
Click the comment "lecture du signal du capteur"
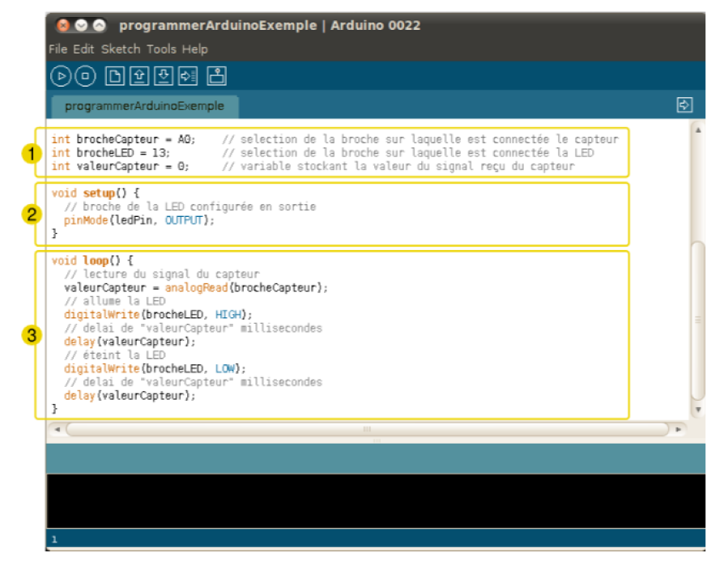click(x=162, y=274)
